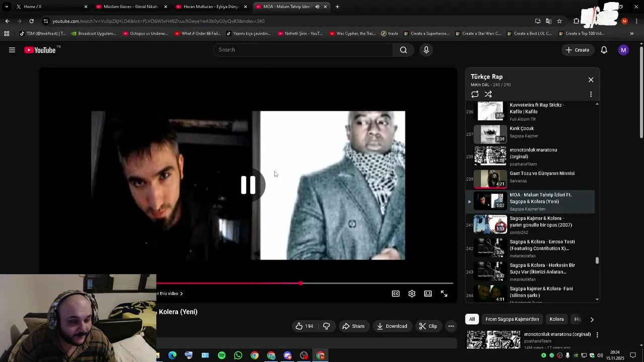This screenshot has height=362, width=644.
Task: Click the magnifier search button
Action: click(x=404, y=50)
